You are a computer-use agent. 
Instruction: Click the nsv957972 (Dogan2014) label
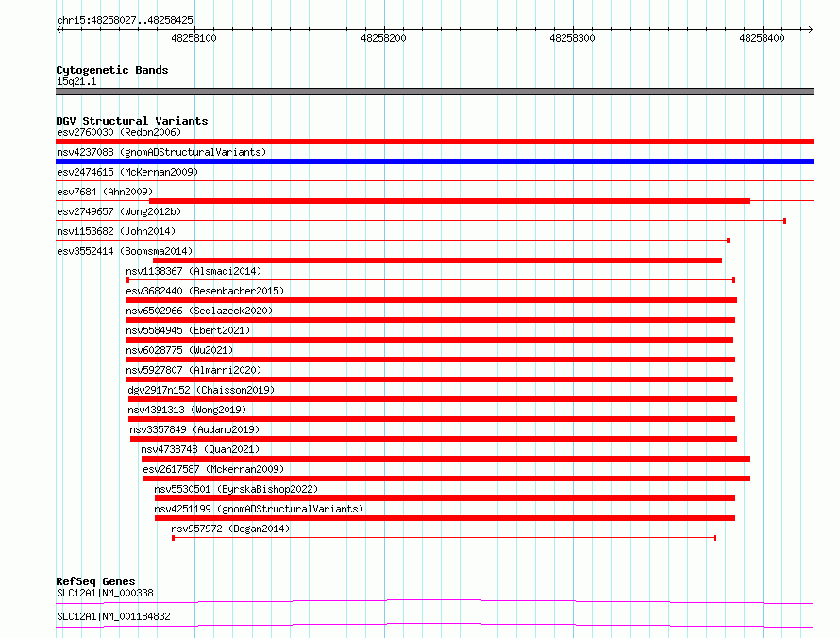[230, 529]
